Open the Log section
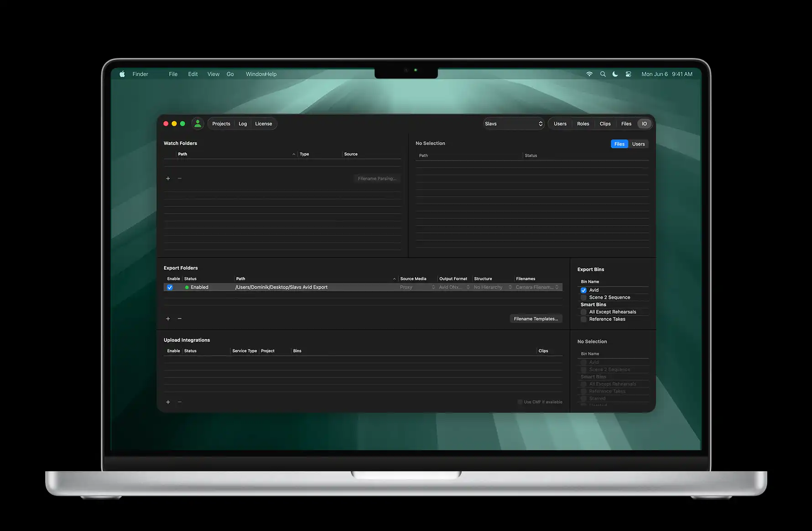This screenshot has width=812, height=531. 242,123
